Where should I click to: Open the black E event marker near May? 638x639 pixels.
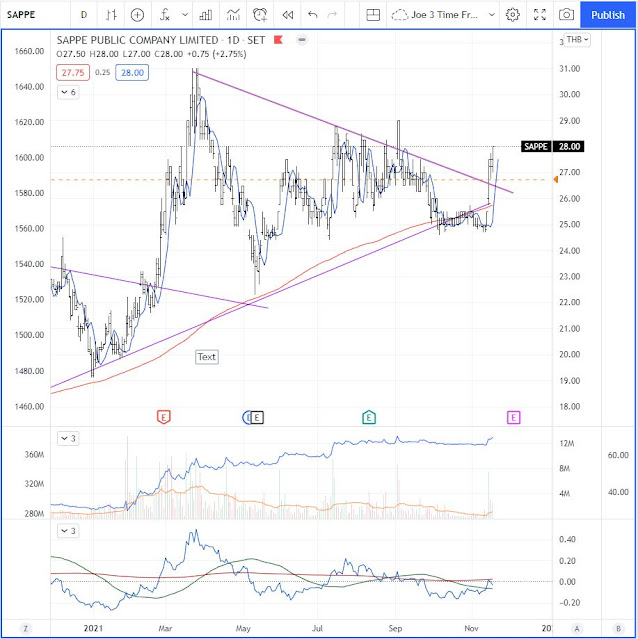coord(257,417)
